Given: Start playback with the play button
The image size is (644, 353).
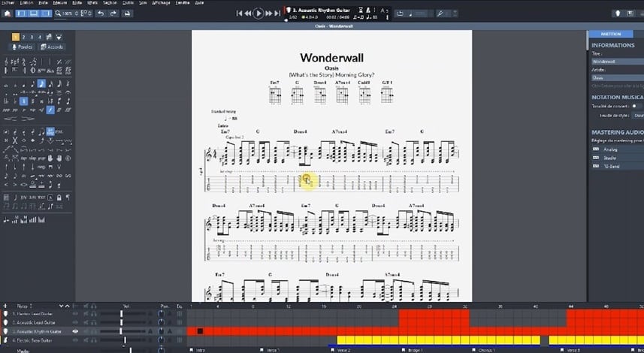Looking at the screenshot, I should 259,14.
